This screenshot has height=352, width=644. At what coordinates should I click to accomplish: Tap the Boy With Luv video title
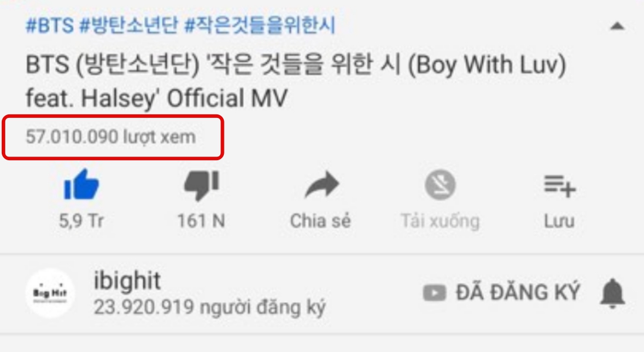pyautogui.click(x=296, y=82)
